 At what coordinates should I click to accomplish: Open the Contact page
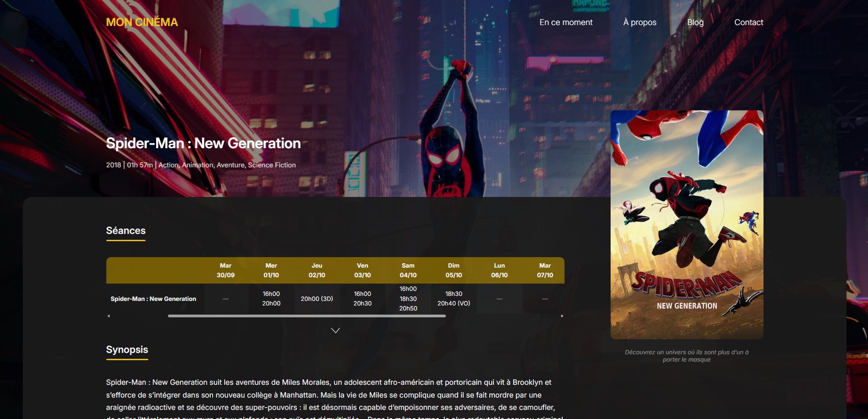point(748,22)
